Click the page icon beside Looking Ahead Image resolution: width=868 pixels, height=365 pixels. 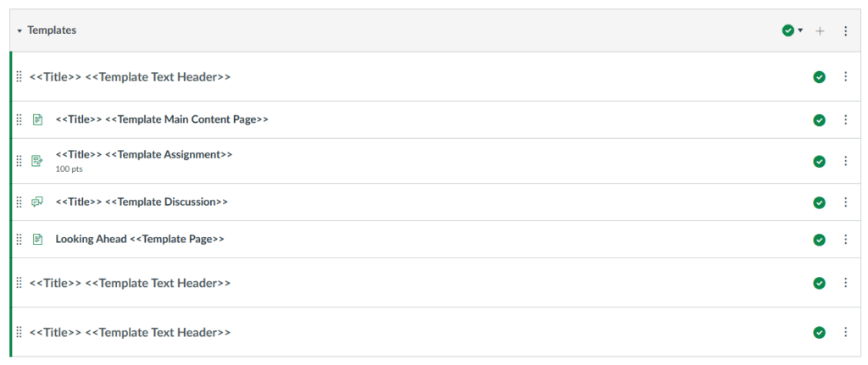[37, 239]
